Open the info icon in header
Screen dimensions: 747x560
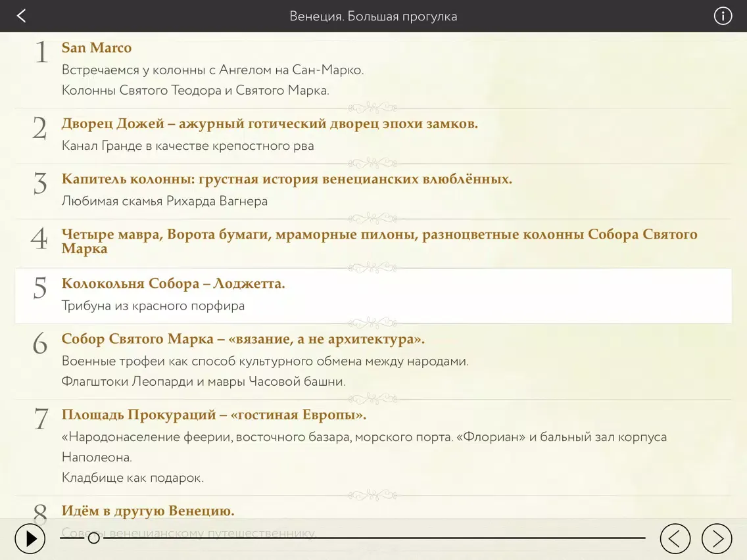pyautogui.click(x=722, y=16)
